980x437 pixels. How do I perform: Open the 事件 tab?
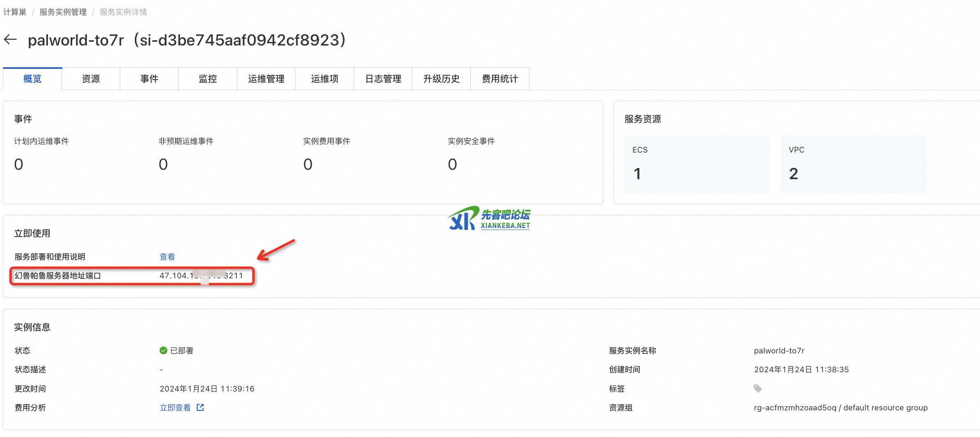(149, 79)
